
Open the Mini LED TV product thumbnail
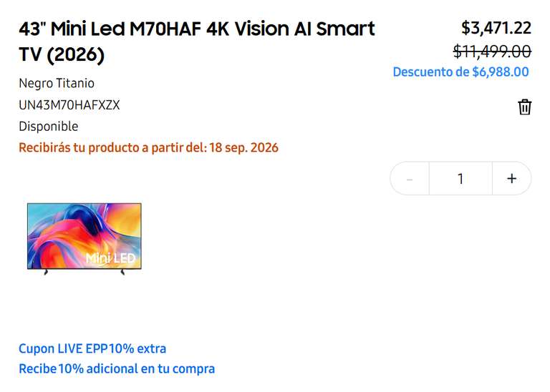[85, 238]
